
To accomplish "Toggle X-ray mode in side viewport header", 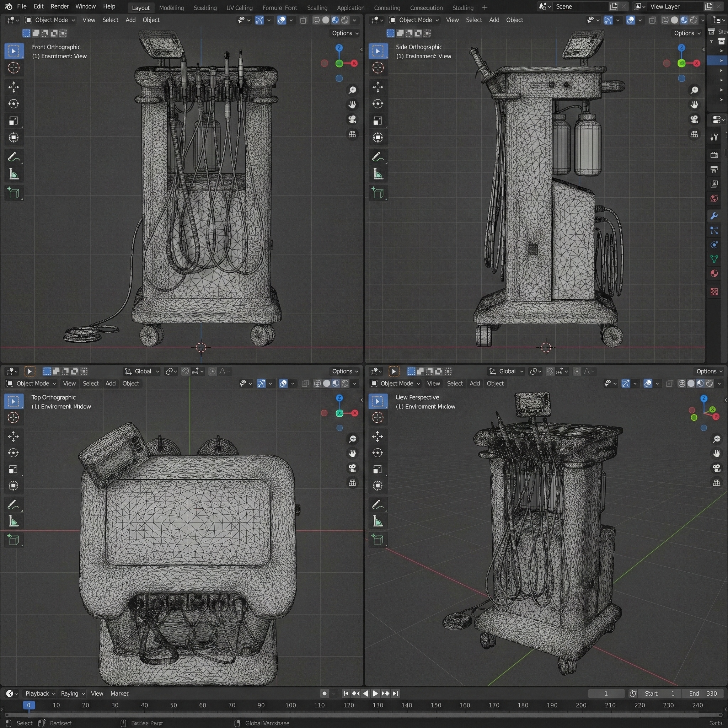I will (653, 20).
